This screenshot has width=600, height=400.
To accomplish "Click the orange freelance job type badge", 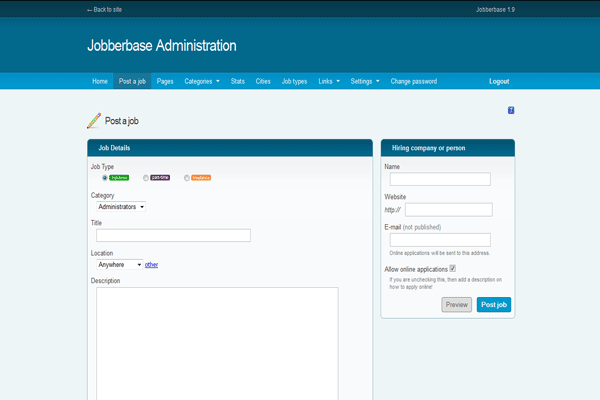I will [x=201, y=178].
